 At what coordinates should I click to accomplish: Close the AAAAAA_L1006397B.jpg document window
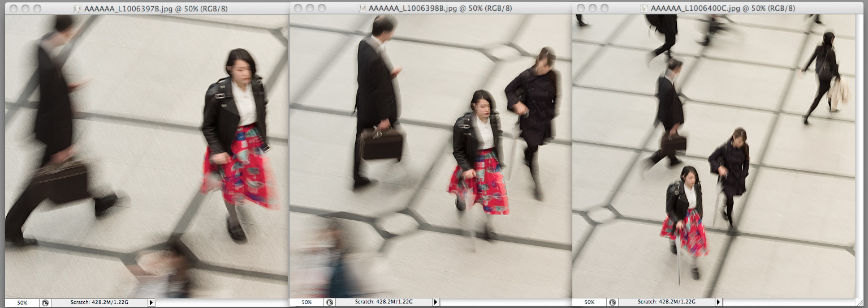[14, 8]
